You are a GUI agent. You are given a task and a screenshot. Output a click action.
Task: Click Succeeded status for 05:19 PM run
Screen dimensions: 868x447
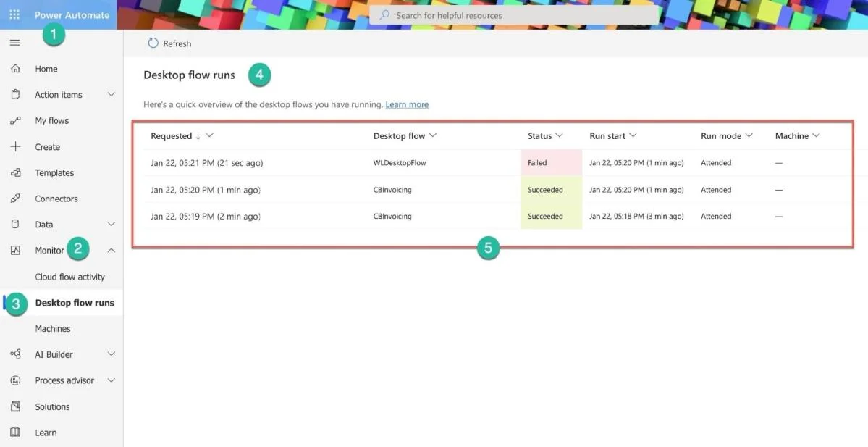[x=552, y=216]
